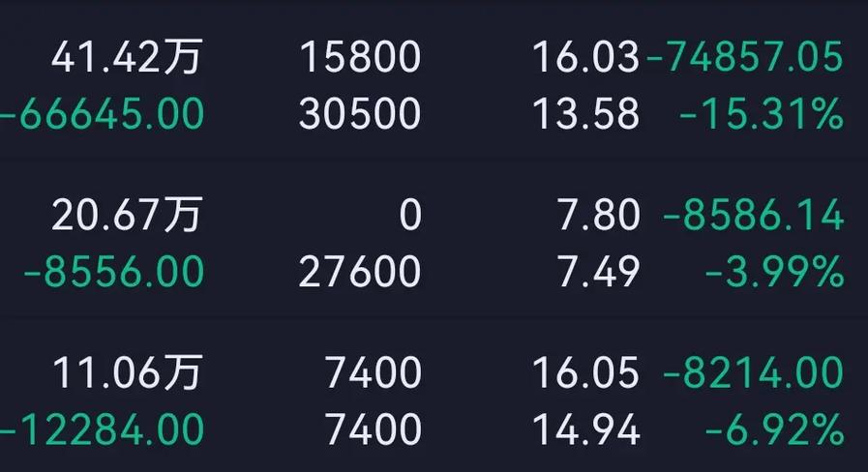Screen dimensions: 868x472
Task: Select the -6.92% loss percentage
Action: click(774, 428)
